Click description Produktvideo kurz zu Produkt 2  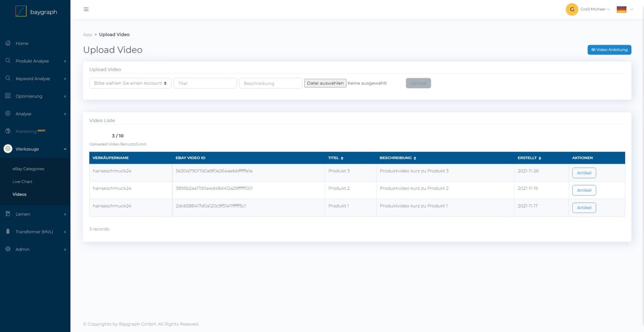click(x=414, y=188)
